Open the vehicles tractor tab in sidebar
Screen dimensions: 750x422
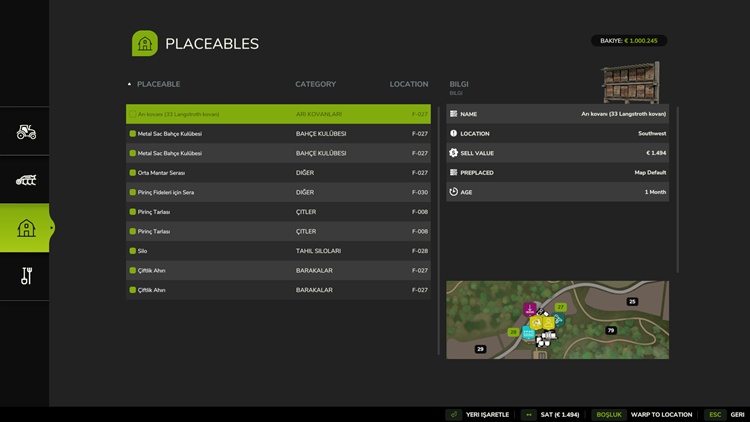(x=26, y=131)
